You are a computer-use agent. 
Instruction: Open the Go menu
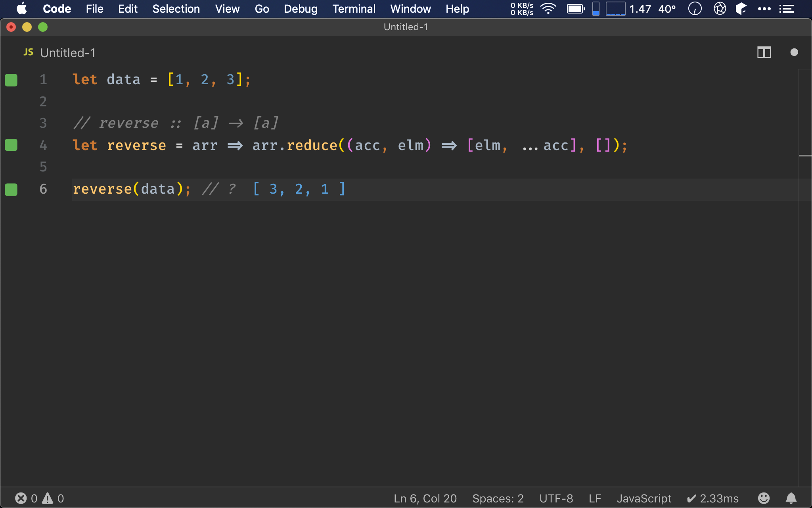[262, 9]
